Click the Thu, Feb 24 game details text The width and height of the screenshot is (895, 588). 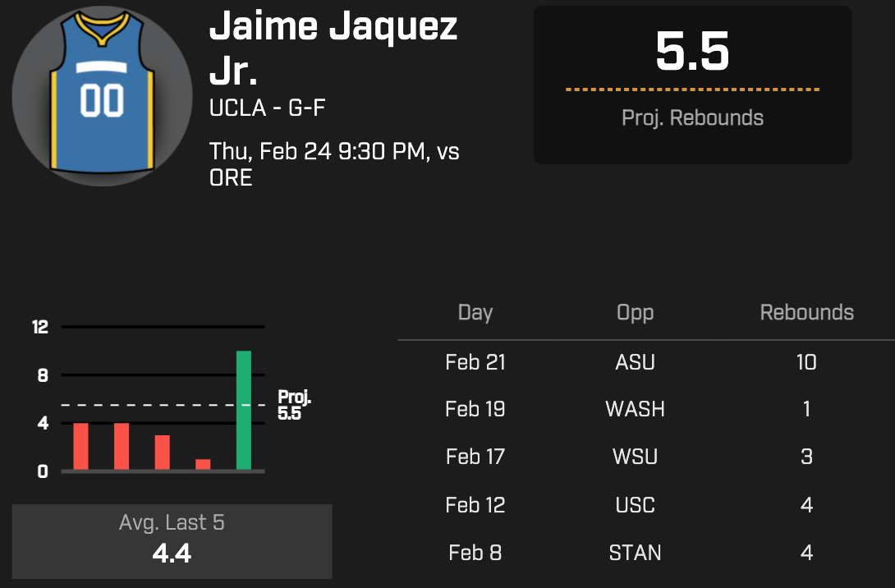click(333, 163)
